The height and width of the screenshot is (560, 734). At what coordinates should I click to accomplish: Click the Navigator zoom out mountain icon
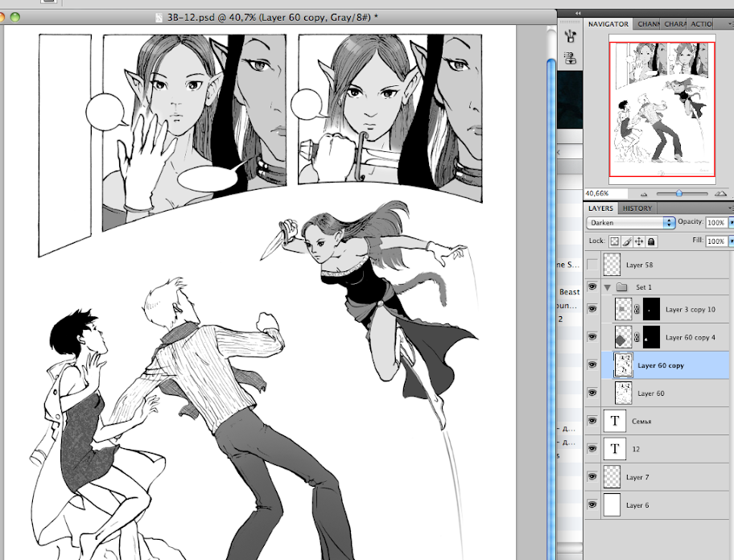tap(643, 194)
